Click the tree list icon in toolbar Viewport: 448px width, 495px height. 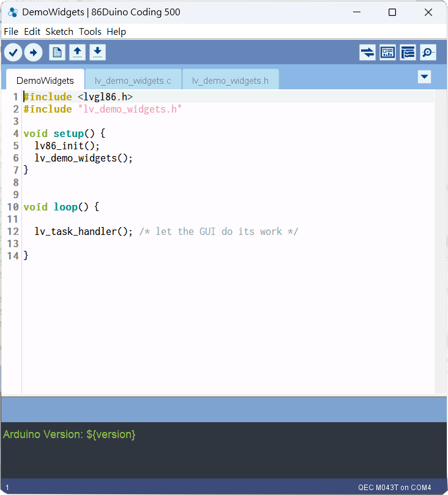coord(408,53)
